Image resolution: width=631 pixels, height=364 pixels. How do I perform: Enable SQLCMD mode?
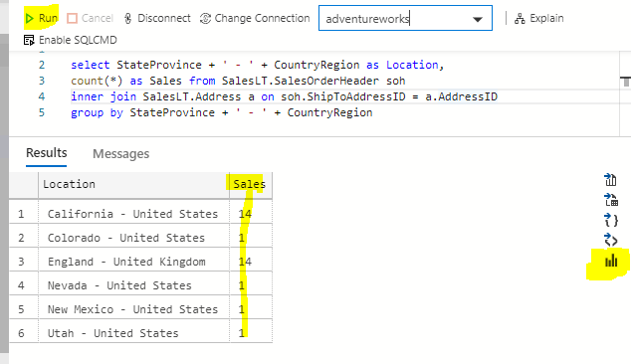point(71,40)
